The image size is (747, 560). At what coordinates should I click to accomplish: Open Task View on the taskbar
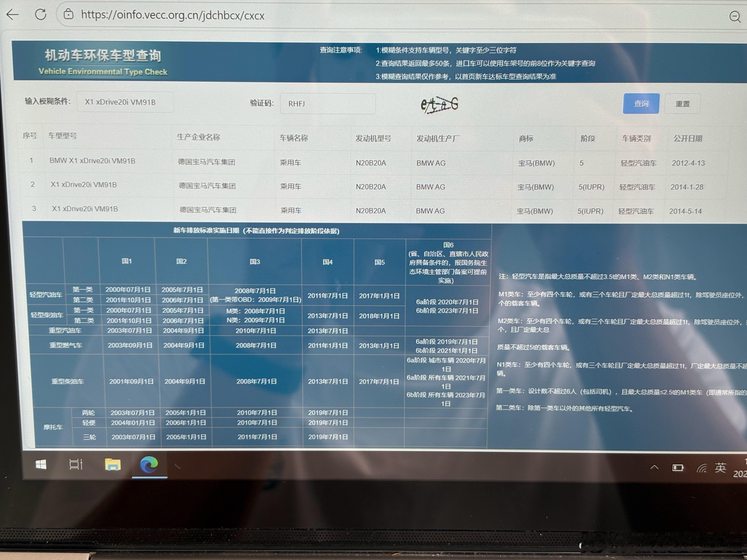pyautogui.click(x=76, y=464)
